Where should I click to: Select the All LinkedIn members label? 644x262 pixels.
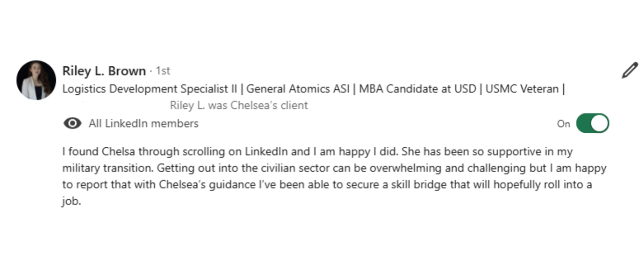(143, 124)
